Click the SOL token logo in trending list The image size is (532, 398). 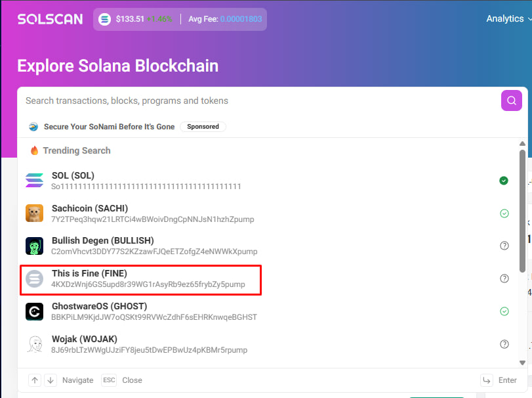(x=34, y=180)
